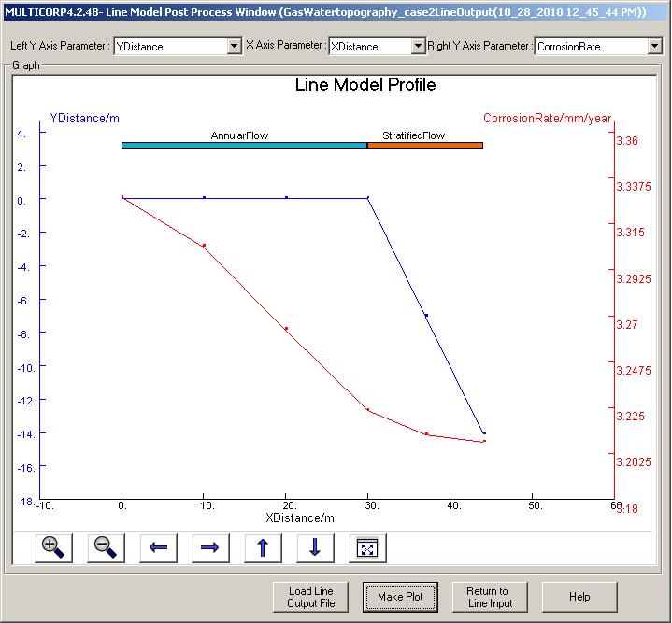The width and height of the screenshot is (672, 623).
Task: Open the Right Y Axis Parameter dropdown
Action: pos(653,47)
